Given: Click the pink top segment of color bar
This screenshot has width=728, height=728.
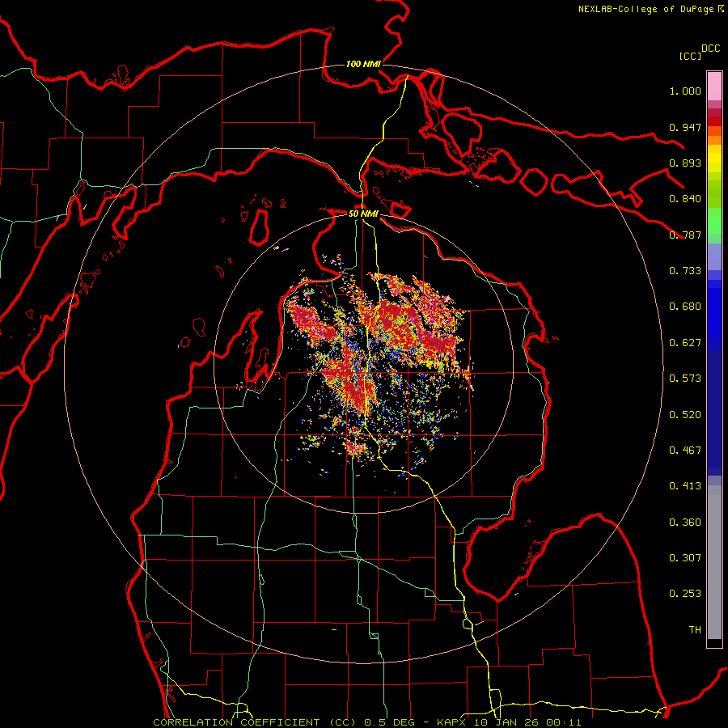Looking at the screenshot, I should pos(714,86).
